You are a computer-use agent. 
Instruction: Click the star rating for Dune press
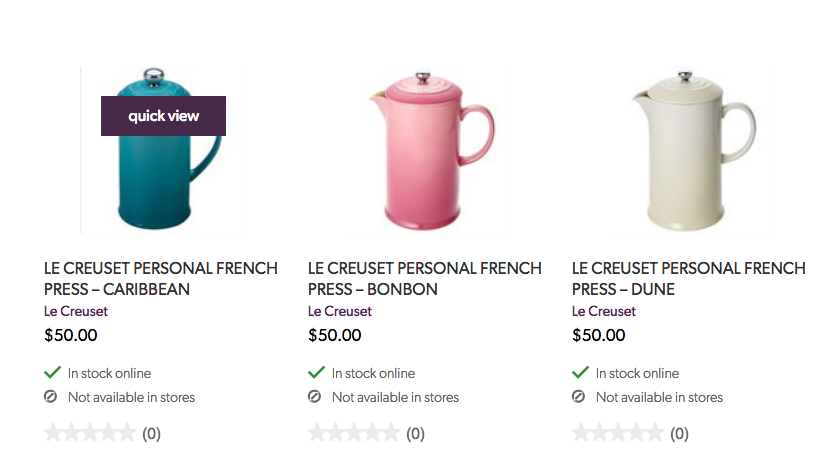pos(618,433)
